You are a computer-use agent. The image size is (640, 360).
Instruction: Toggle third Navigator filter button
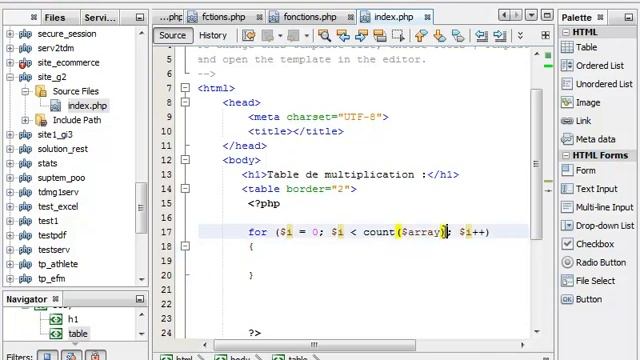(x=95, y=356)
